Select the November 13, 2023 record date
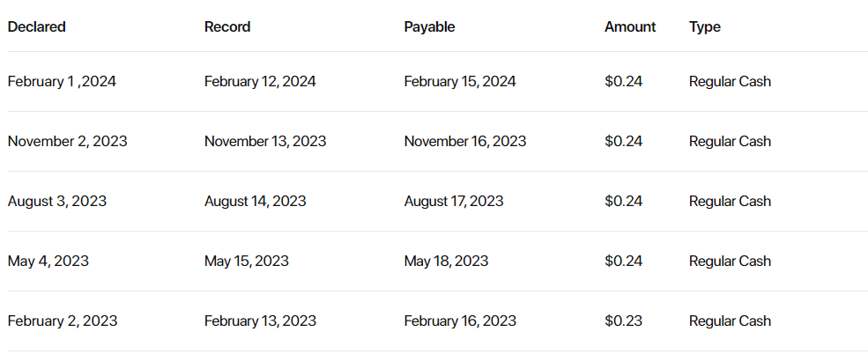868x354 pixels. [265, 141]
